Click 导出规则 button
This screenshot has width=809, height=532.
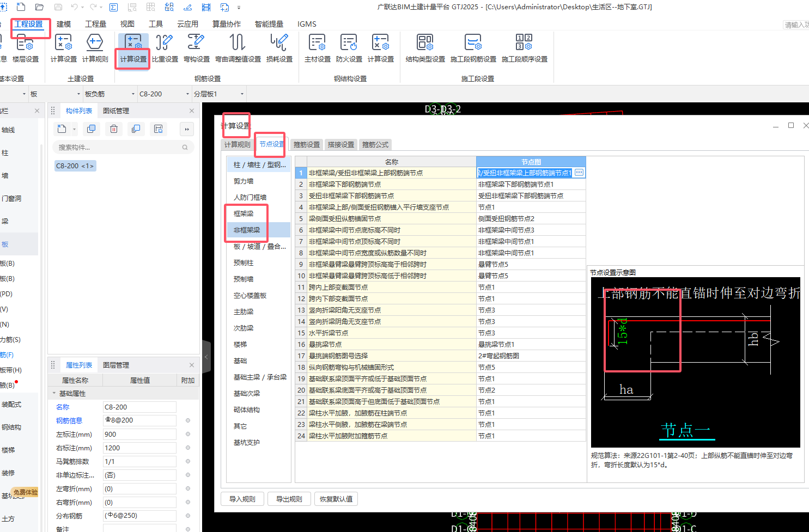coord(289,499)
